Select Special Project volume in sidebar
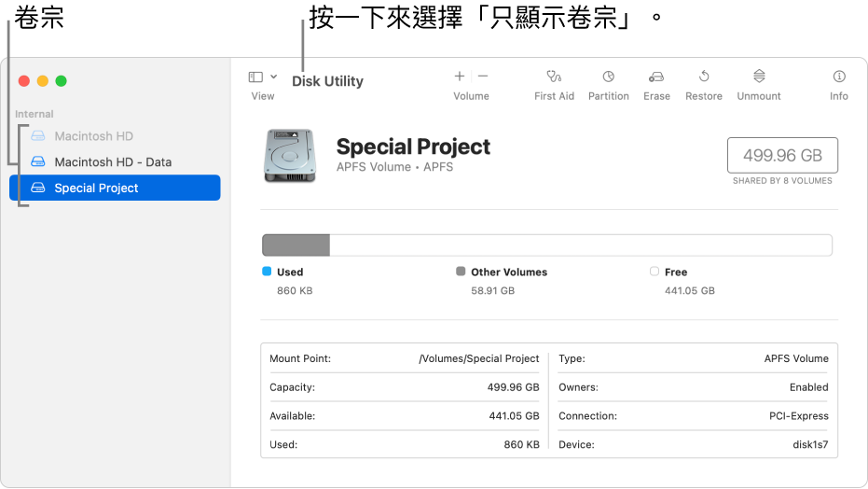The width and height of the screenshot is (868, 489). click(115, 188)
